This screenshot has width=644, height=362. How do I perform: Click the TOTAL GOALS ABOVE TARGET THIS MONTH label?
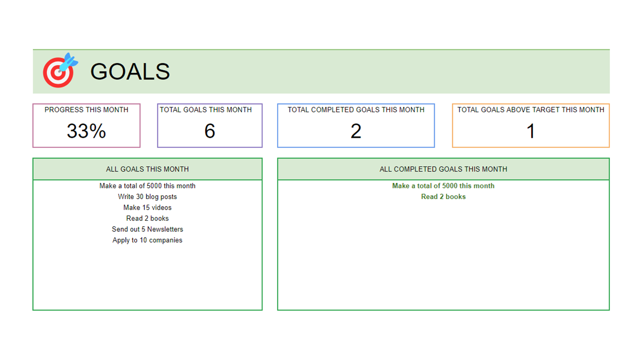coord(531,110)
